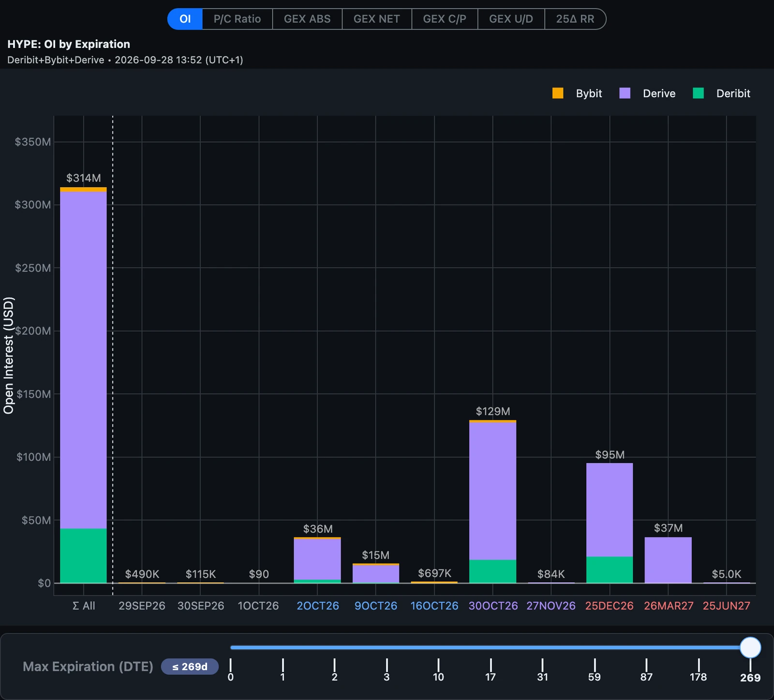Open the GEX U/D tab
The image size is (774, 700).
511,19
